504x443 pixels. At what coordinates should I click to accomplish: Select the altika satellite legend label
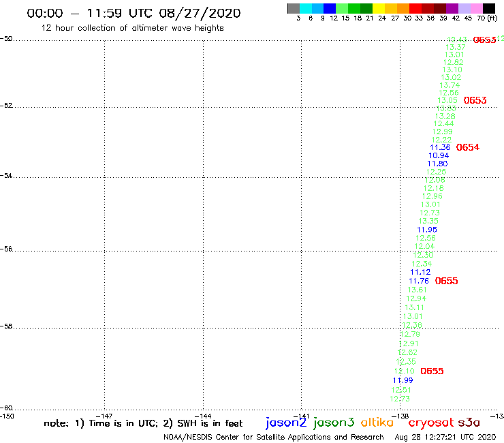click(x=377, y=423)
